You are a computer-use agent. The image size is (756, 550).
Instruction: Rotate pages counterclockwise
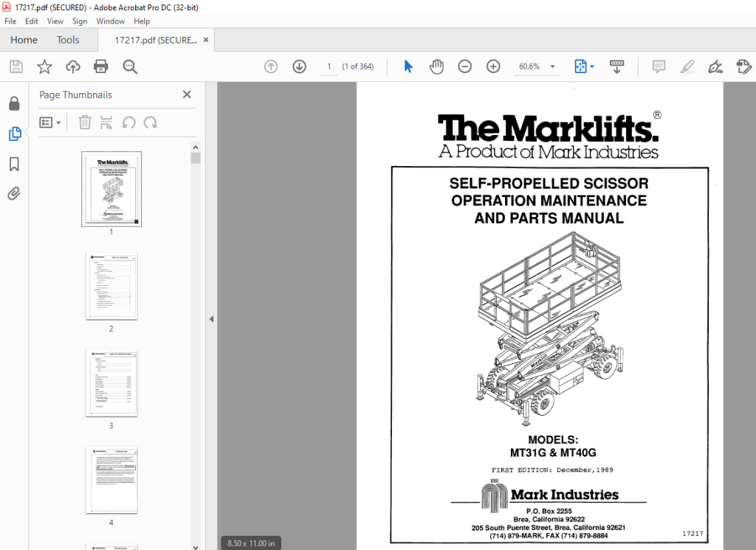click(x=128, y=123)
